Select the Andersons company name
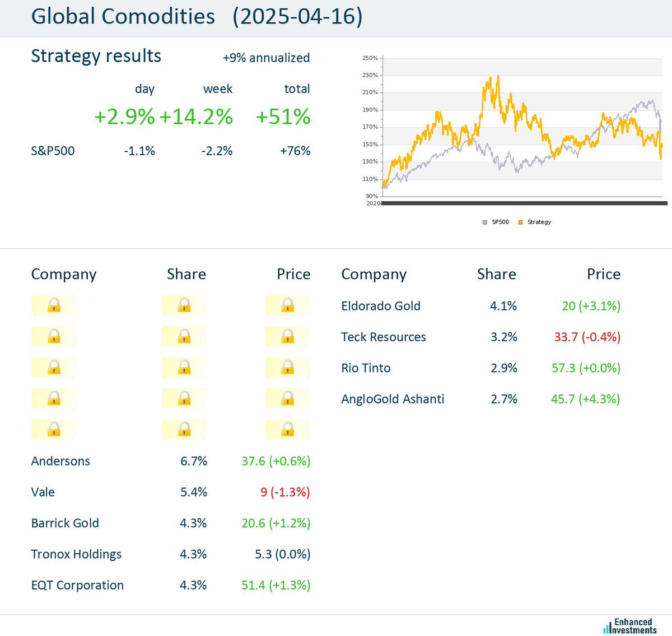Image resolution: width=672 pixels, height=636 pixels. (x=60, y=461)
